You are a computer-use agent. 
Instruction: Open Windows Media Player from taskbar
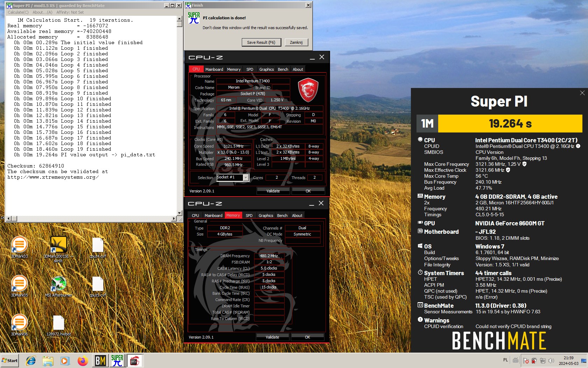tap(65, 361)
